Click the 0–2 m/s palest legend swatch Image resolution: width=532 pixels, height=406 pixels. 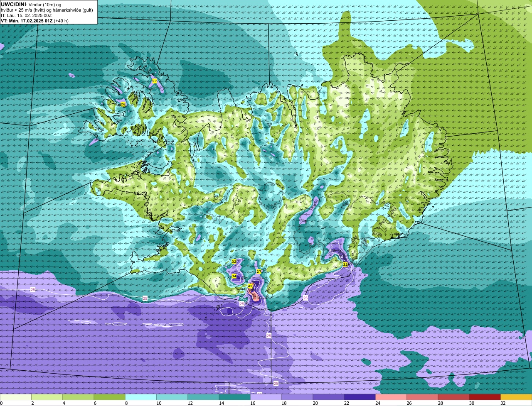tap(15, 397)
